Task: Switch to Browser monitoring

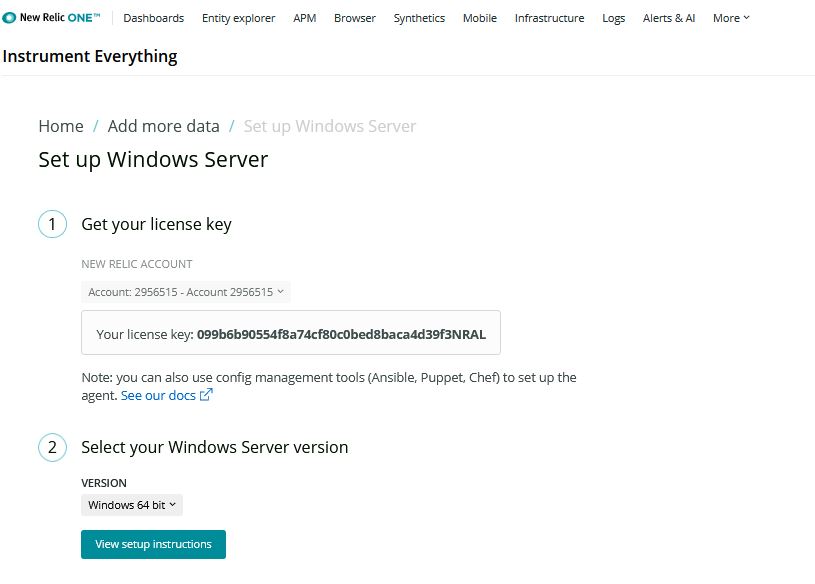Action: [355, 18]
